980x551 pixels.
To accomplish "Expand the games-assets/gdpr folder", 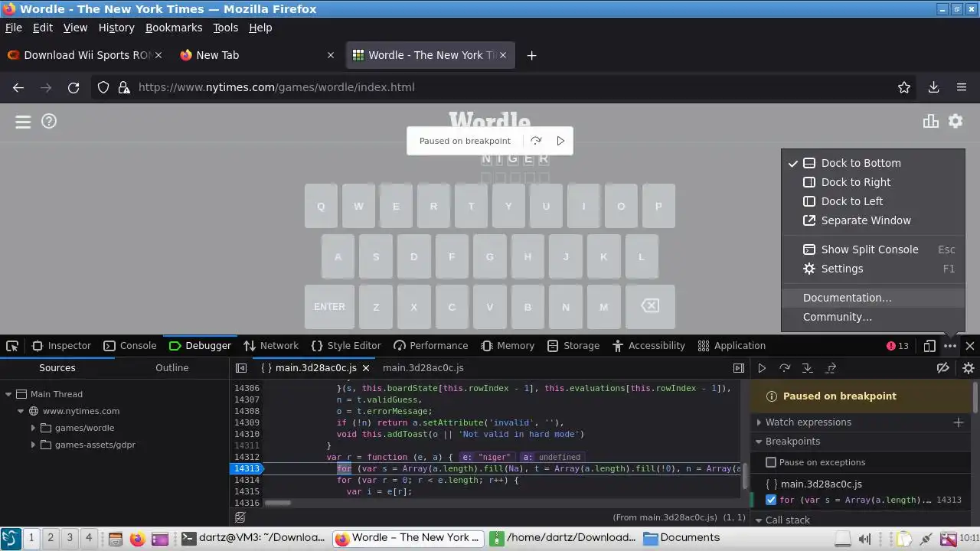I will click(33, 445).
